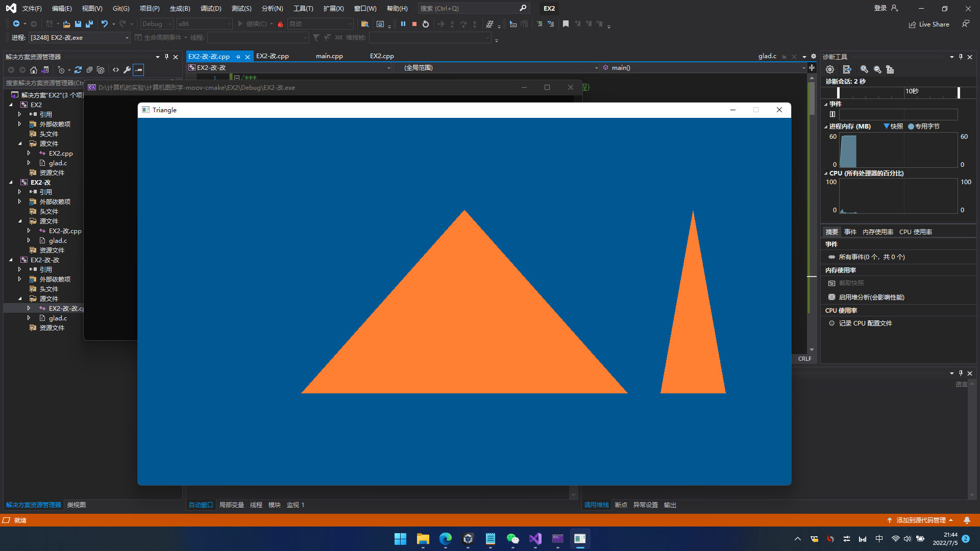The image size is (980, 551).
Task: Open Solution Explorer properties wrench icon
Action: [127, 70]
